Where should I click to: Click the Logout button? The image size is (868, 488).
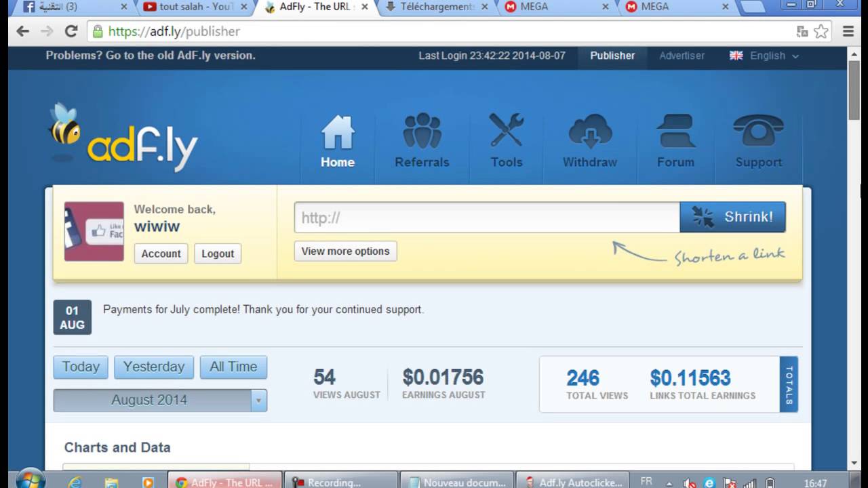click(218, 253)
